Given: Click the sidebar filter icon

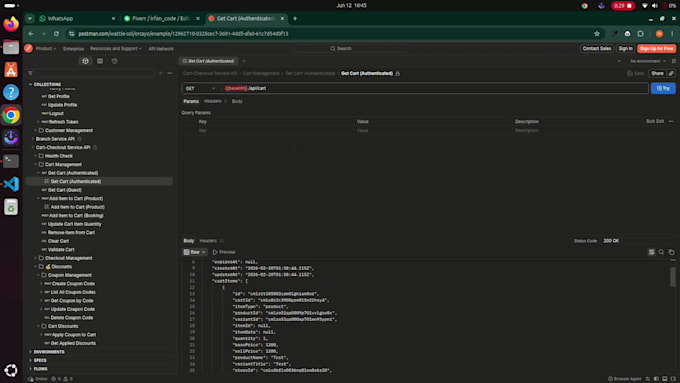Looking at the screenshot, I should [x=30, y=73].
